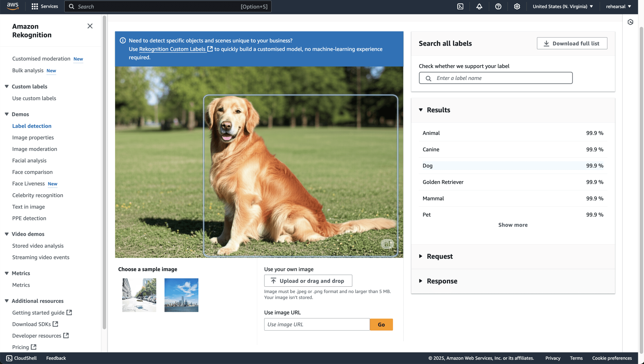Open the Image properties demo
Image resolution: width=644 pixels, height=364 pixels.
[x=33, y=138]
